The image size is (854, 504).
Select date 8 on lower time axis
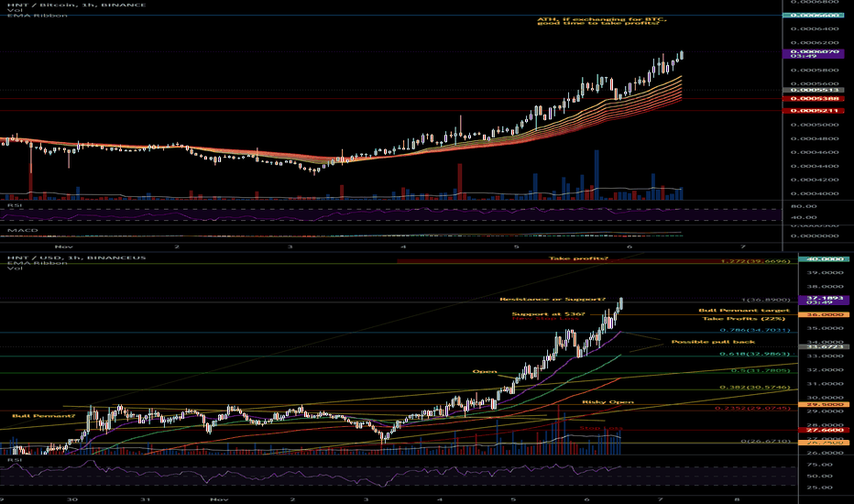pos(737,499)
